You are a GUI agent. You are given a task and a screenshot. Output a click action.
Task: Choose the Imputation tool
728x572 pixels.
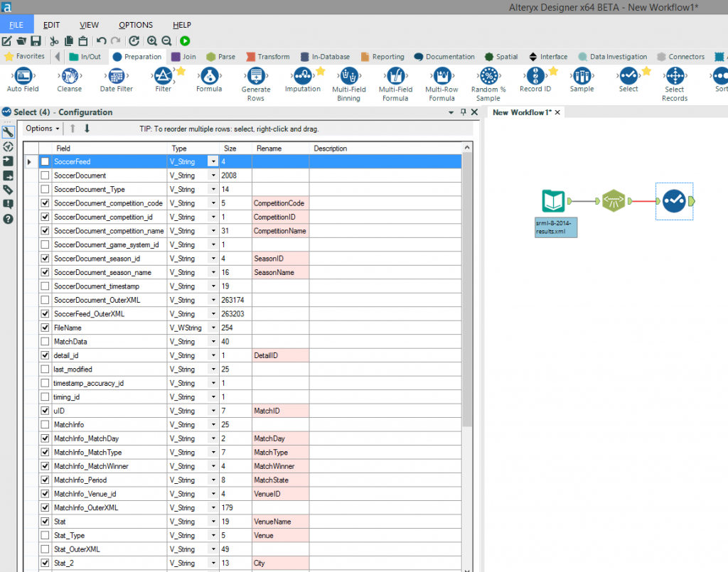[x=303, y=80]
